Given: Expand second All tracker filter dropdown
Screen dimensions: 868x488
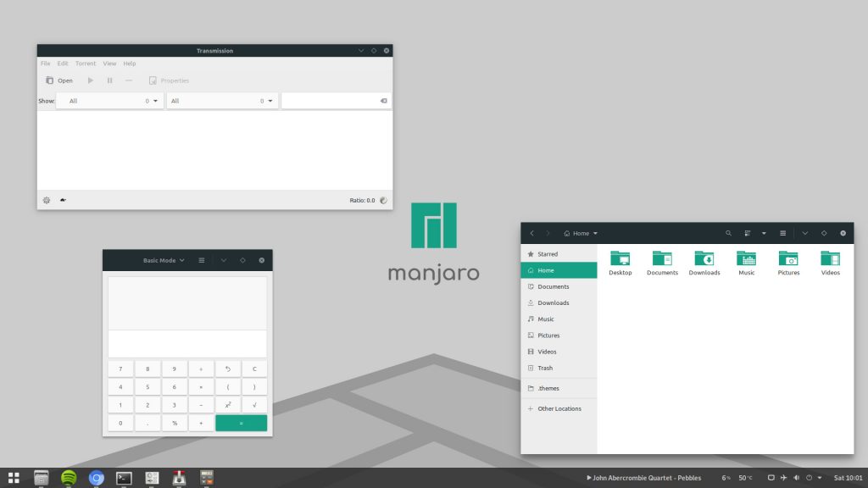Looking at the screenshot, I should (222, 101).
